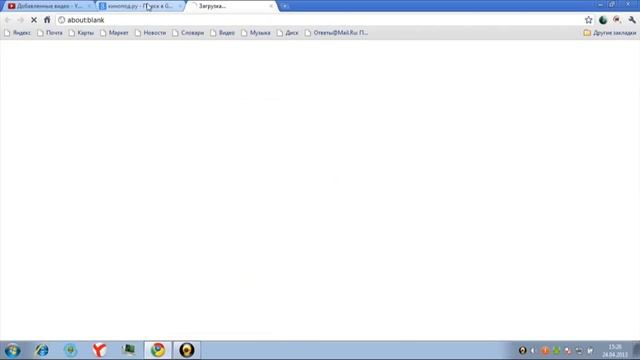
Task: Open the Почта bookmark
Action: [50, 33]
